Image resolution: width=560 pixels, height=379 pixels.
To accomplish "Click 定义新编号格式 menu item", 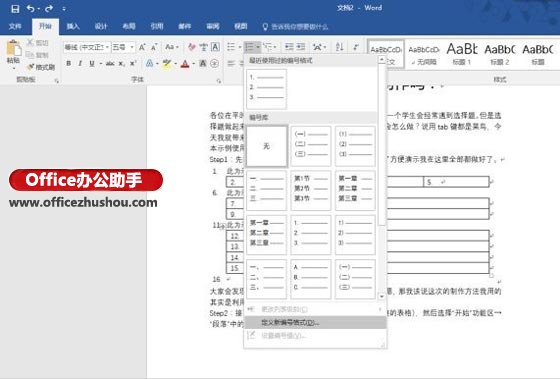I will tap(315, 323).
